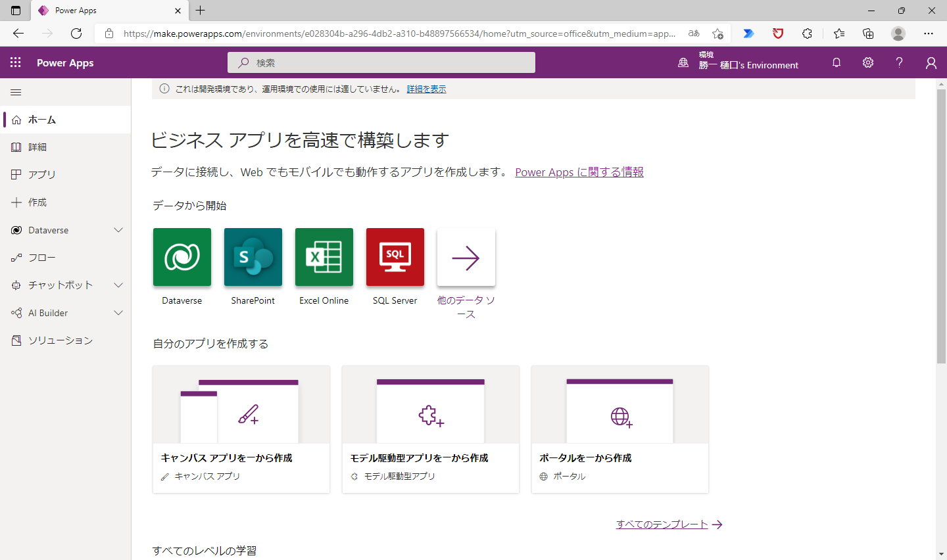Click the read aloud/translate icon in address bar

(x=694, y=34)
